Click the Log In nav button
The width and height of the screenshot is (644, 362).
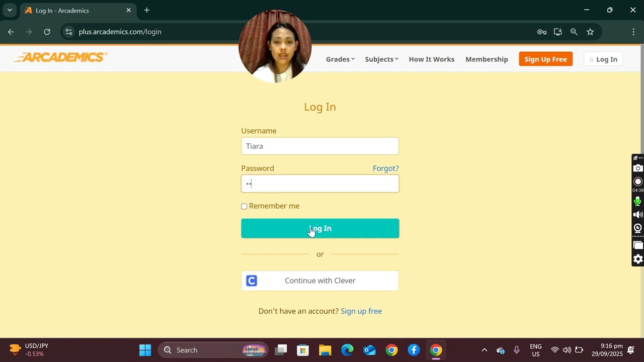[603, 59]
